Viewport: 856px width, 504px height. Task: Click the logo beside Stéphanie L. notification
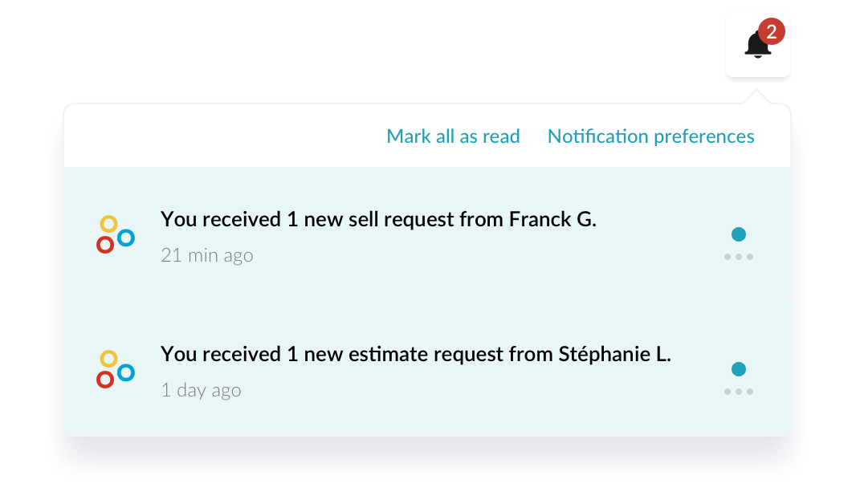point(116,369)
